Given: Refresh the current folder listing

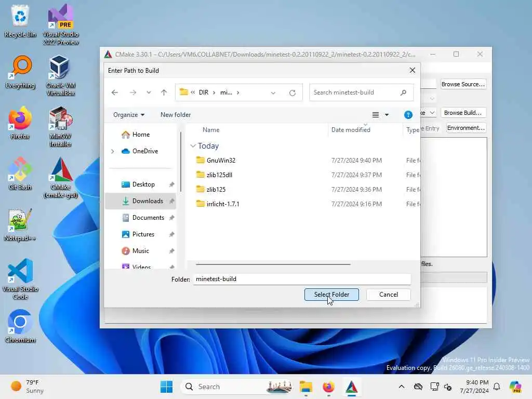Looking at the screenshot, I should [x=292, y=92].
